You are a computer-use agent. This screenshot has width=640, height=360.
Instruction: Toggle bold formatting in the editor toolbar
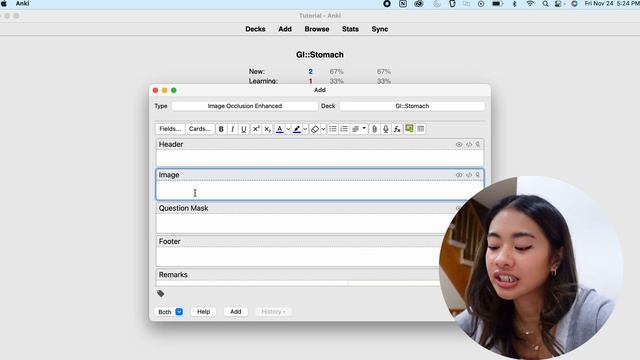(221, 129)
